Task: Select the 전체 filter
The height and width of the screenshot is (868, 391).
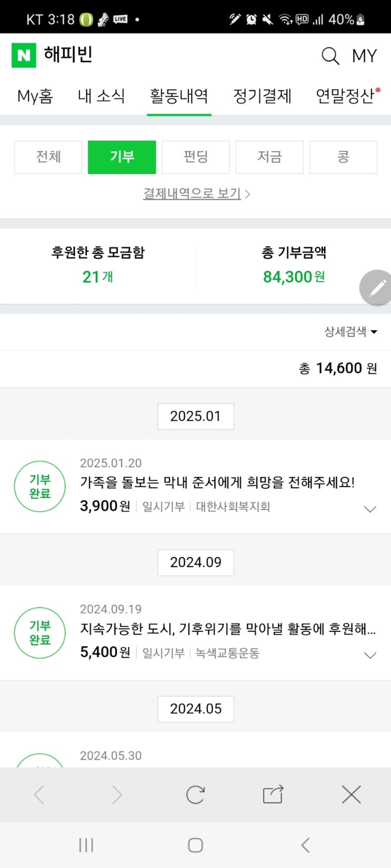Action: (x=48, y=157)
